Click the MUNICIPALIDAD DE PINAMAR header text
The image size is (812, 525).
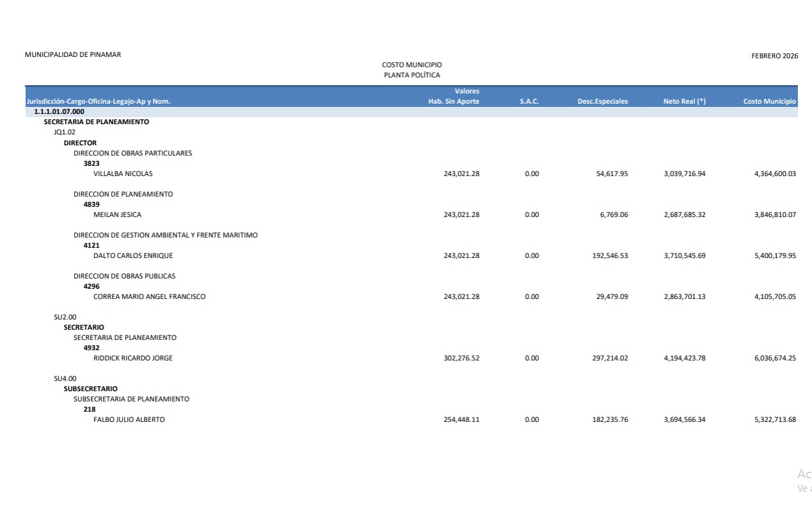tap(73, 54)
